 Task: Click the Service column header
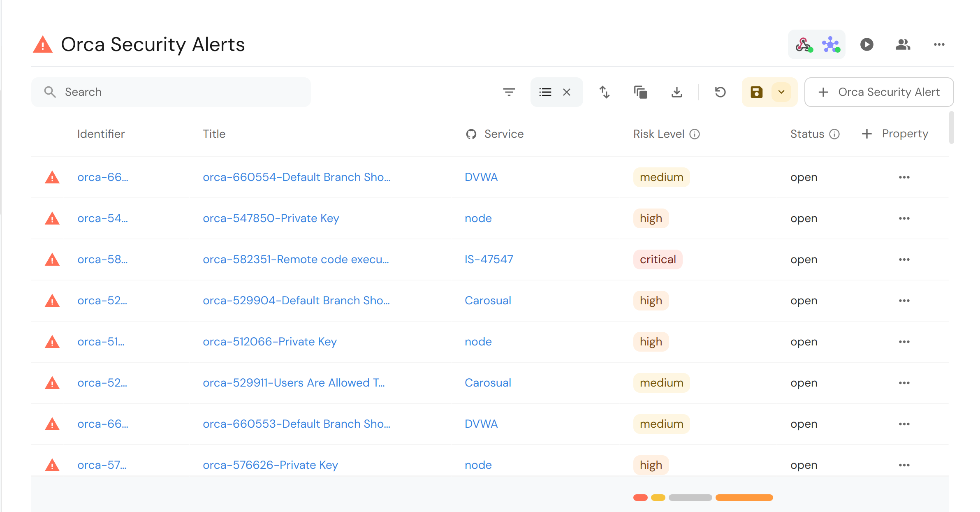503,134
